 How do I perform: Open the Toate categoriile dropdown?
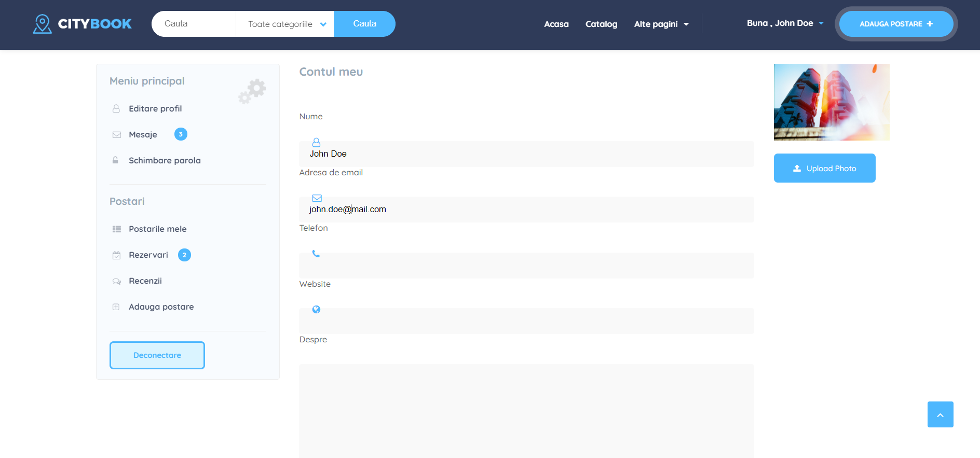coord(286,24)
